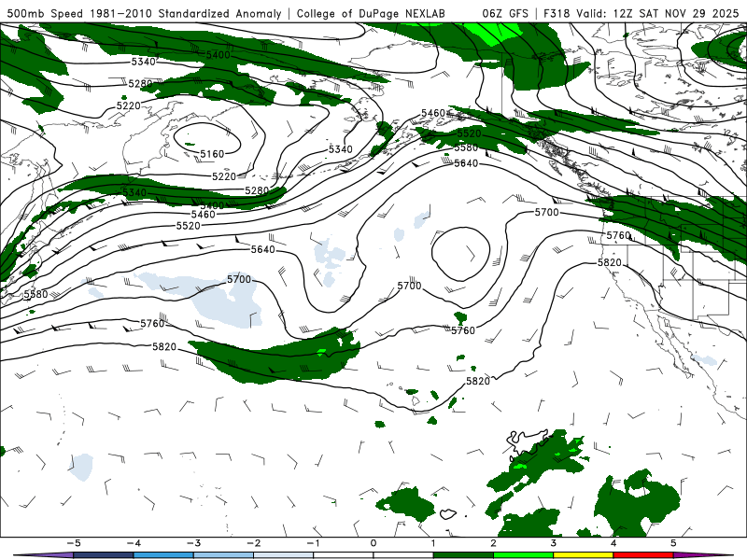
Task: Click the colorbar tick label '0'
Action: click(x=373, y=543)
